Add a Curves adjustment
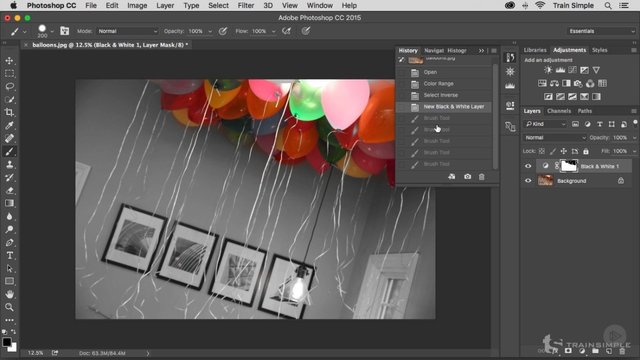 (x=572, y=70)
